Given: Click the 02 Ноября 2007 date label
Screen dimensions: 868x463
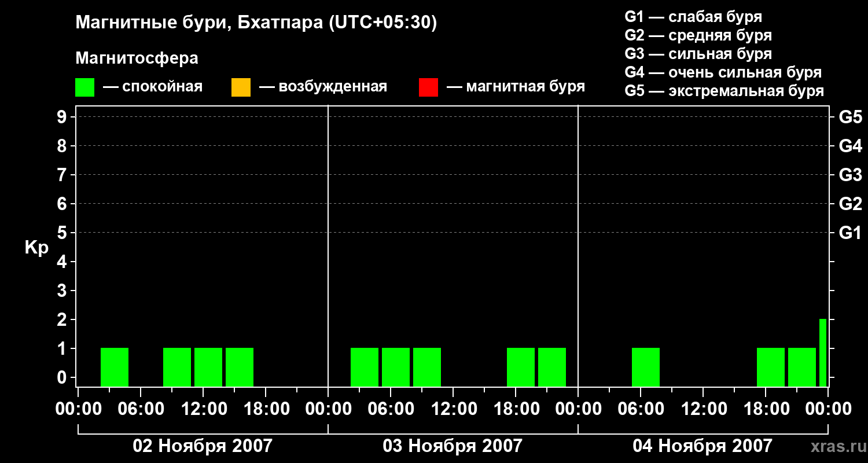Looking at the screenshot, I should (x=203, y=446).
